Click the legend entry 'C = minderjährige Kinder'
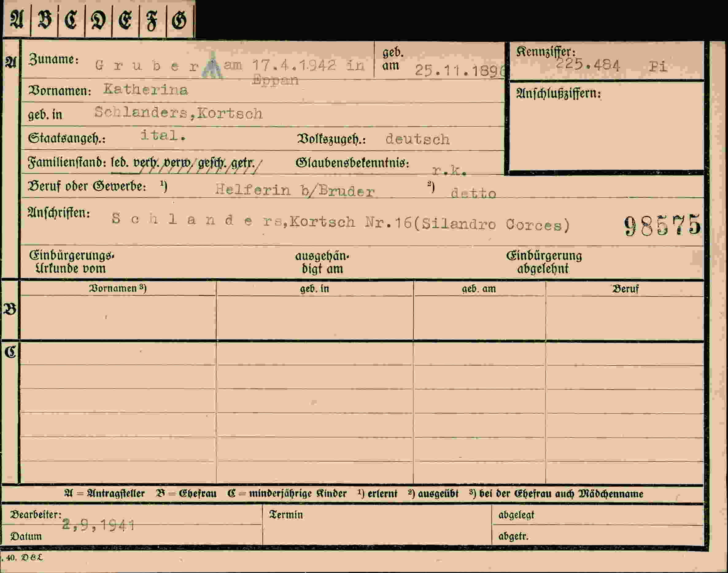This screenshot has width=728, height=573. click(287, 494)
